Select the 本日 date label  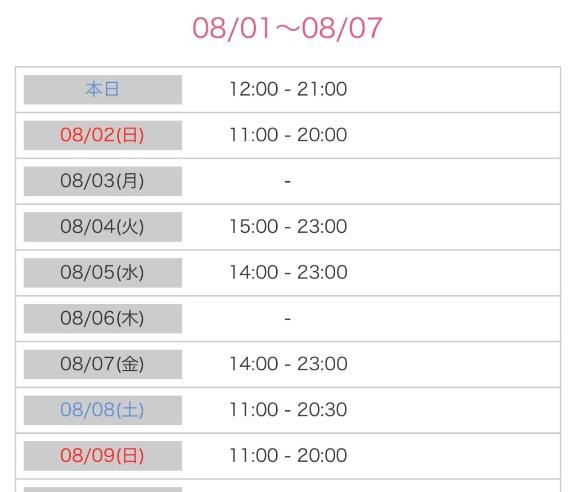[x=103, y=90]
